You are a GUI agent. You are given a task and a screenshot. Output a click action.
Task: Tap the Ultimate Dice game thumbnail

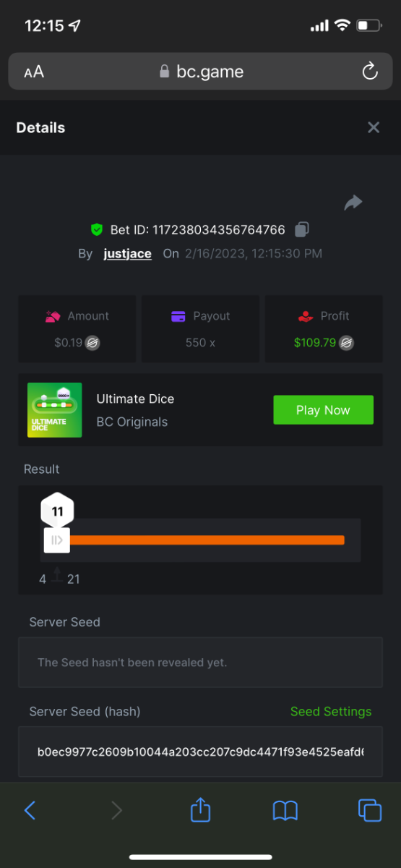pyautogui.click(x=55, y=410)
